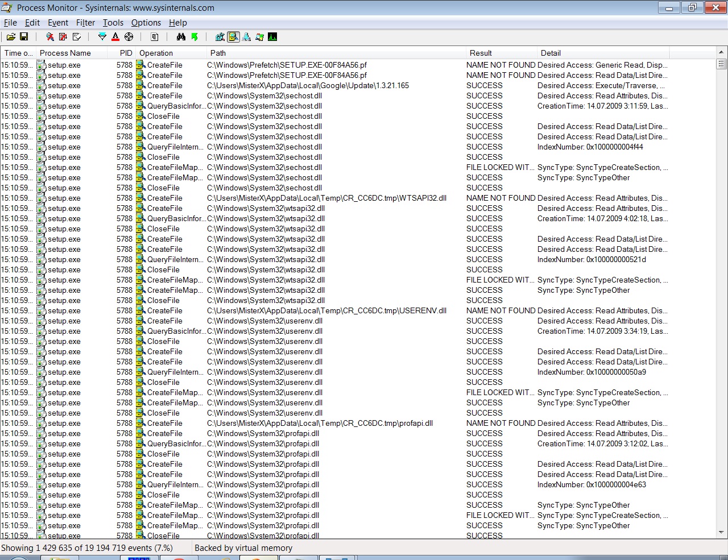Click the Result column header
This screenshot has width=728, height=560.
pyautogui.click(x=481, y=53)
